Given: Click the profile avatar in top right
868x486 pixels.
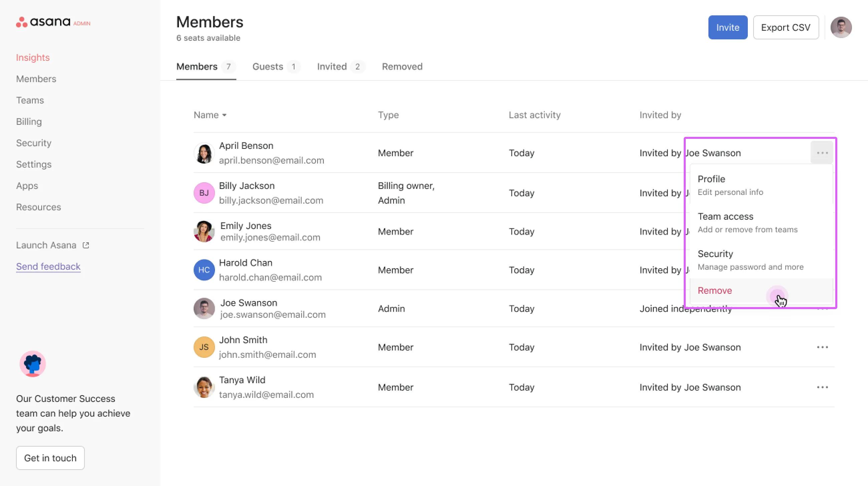Looking at the screenshot, I should point(841,27).
